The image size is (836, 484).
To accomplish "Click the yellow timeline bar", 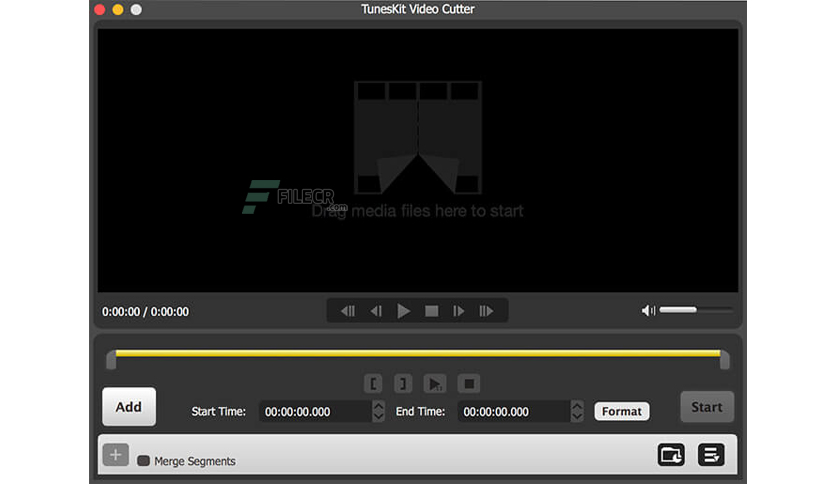I will pyautogui.click(x=417, y=353).
